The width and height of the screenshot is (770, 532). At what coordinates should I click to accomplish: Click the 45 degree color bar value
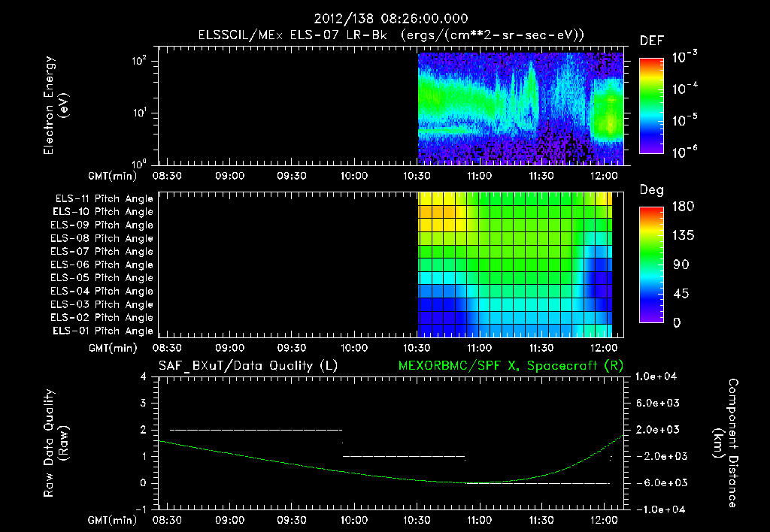681,294
